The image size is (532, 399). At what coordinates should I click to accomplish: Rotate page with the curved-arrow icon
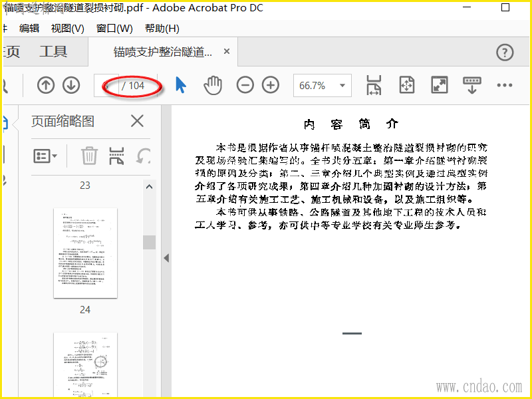pyautogui.click(x=143, y=156)
